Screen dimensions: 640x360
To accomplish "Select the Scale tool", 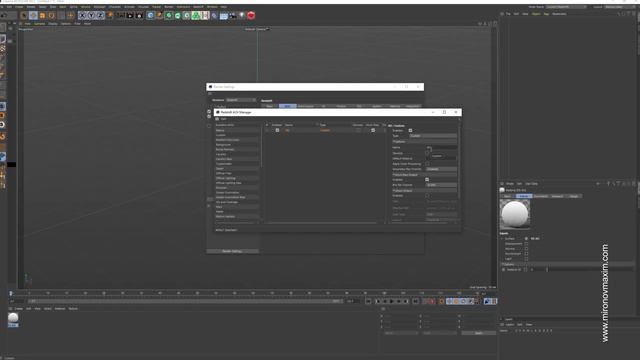I will point(42,16).
